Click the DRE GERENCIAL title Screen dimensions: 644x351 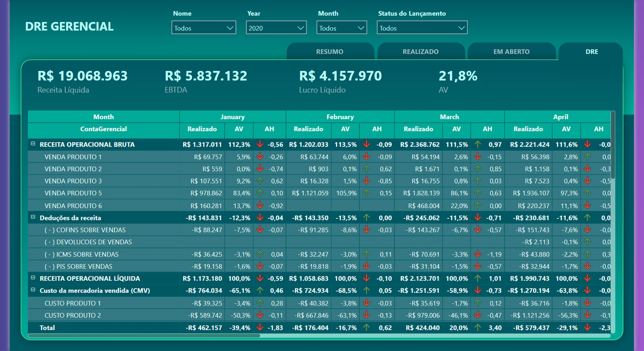[x=70, y=27]
